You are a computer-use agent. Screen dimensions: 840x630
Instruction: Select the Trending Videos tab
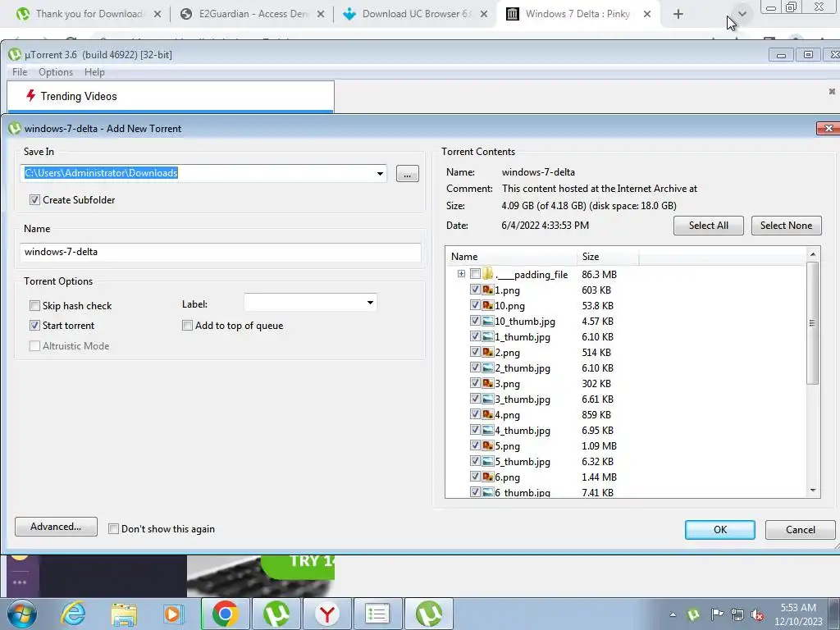click(x=171, y=97)
